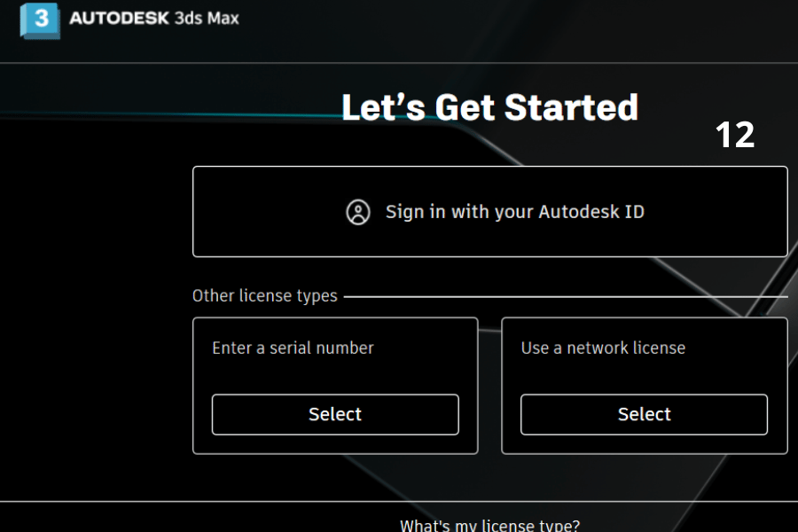
Task: Click the Enter a serial number label
Action: (293, 348)
